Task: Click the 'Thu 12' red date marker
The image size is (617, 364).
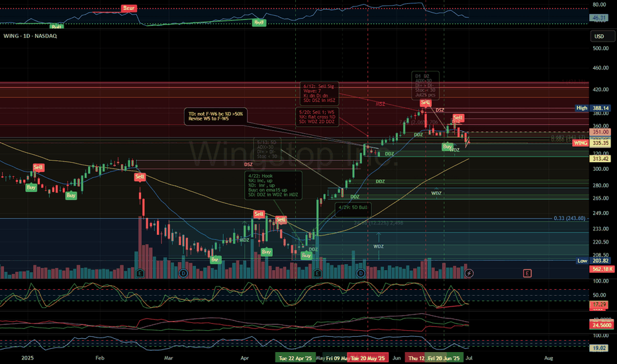Action: (414, 358)
